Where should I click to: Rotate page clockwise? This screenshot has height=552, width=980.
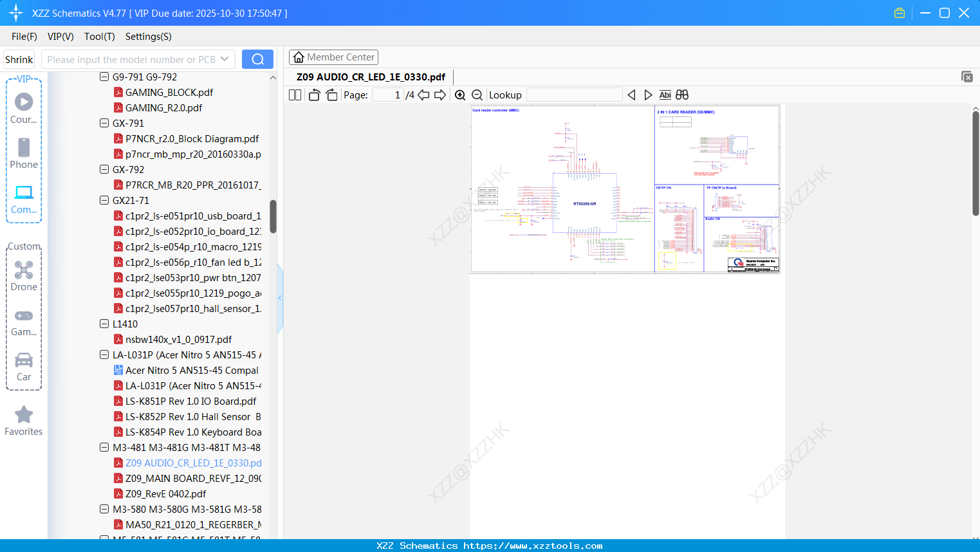(331, 95)
